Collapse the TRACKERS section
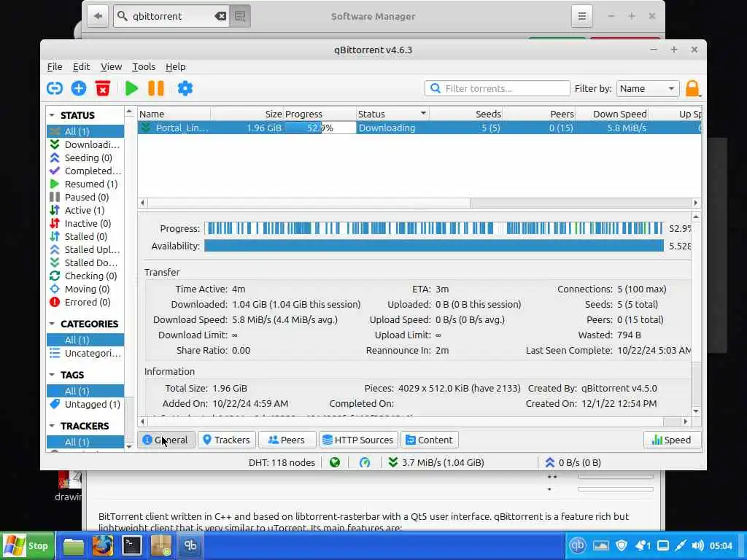Image resolution: width=747 pixels, height=560 pixels. [x=52, y=426]
